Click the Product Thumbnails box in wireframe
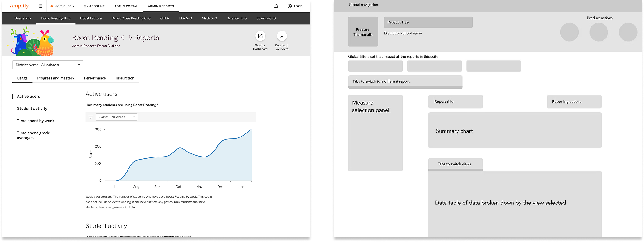The image size is (644, 242). click(363, 32)
